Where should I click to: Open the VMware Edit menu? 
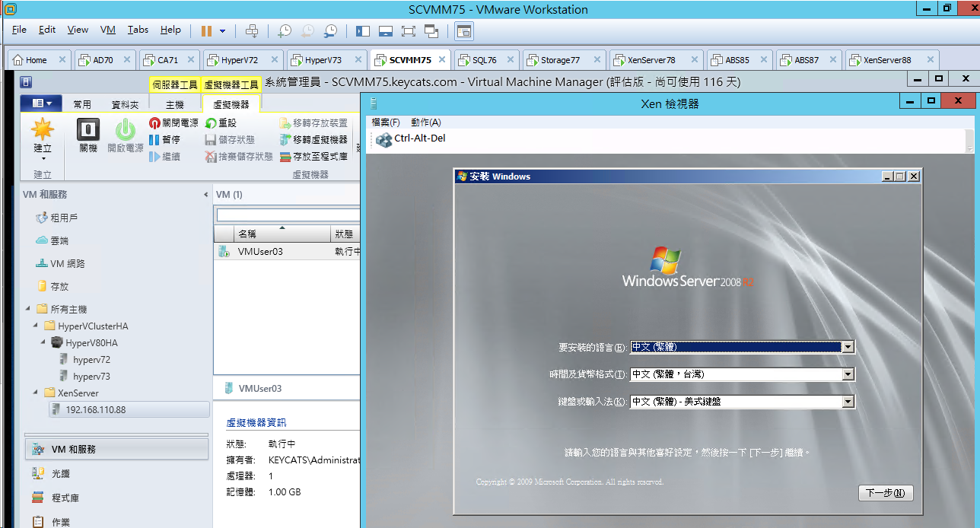(47, 30)
